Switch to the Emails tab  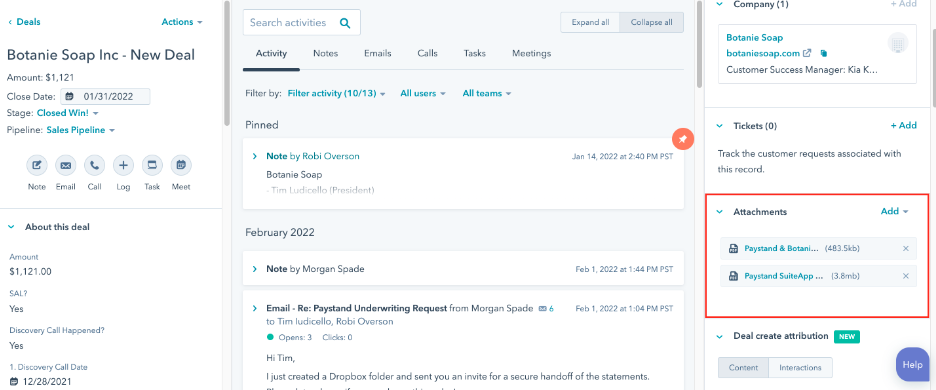tap(378, 53)
